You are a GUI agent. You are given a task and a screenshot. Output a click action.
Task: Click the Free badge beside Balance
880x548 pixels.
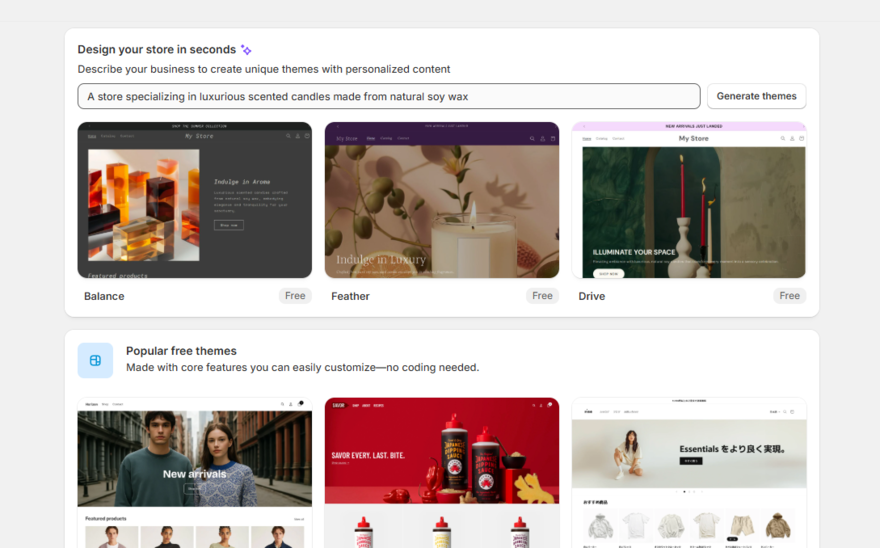(295, 296)
